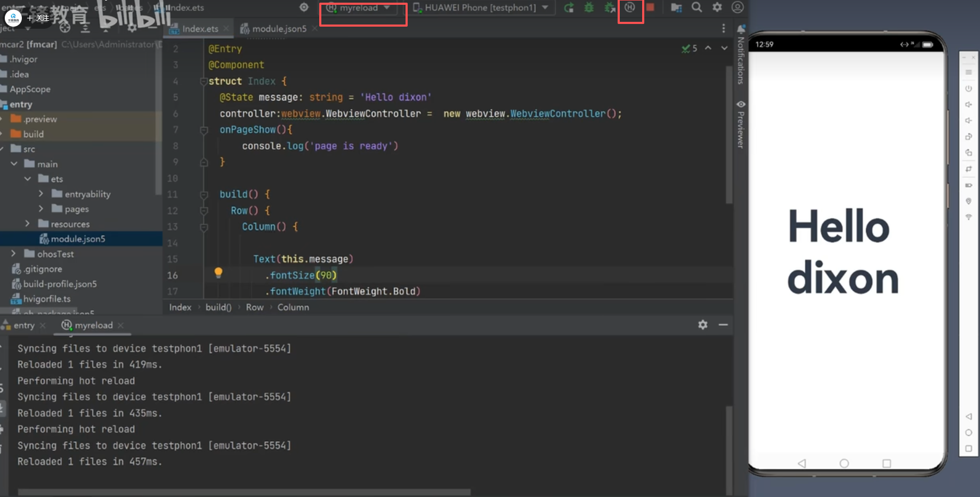Click the Attach Debugger to Process icon
980x497 pixels.
pos(610,7)
